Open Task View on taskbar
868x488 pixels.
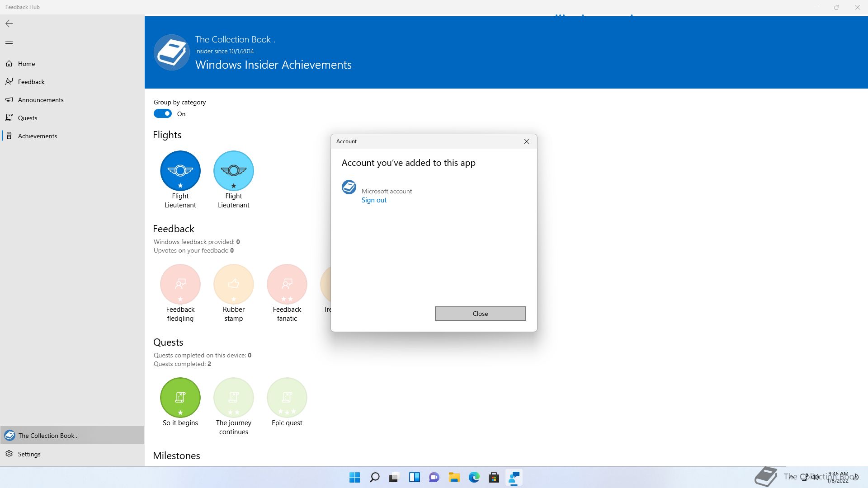tap(395, 477)
